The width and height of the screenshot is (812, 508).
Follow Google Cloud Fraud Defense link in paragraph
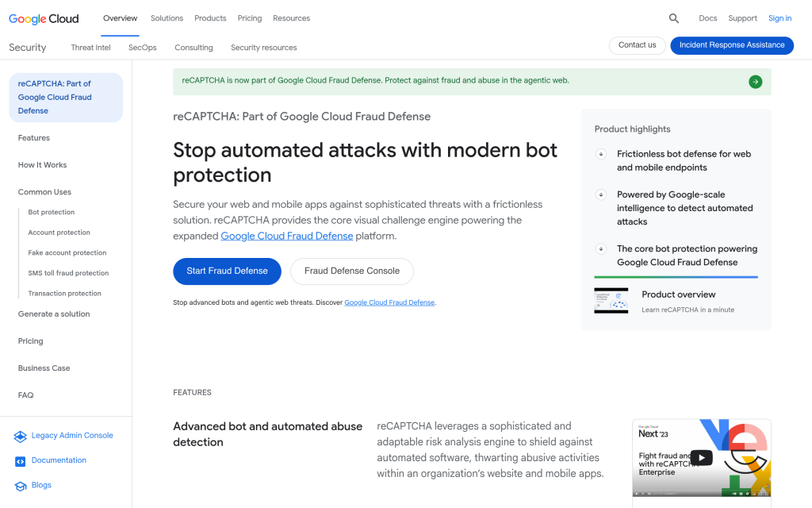(287, 236)
